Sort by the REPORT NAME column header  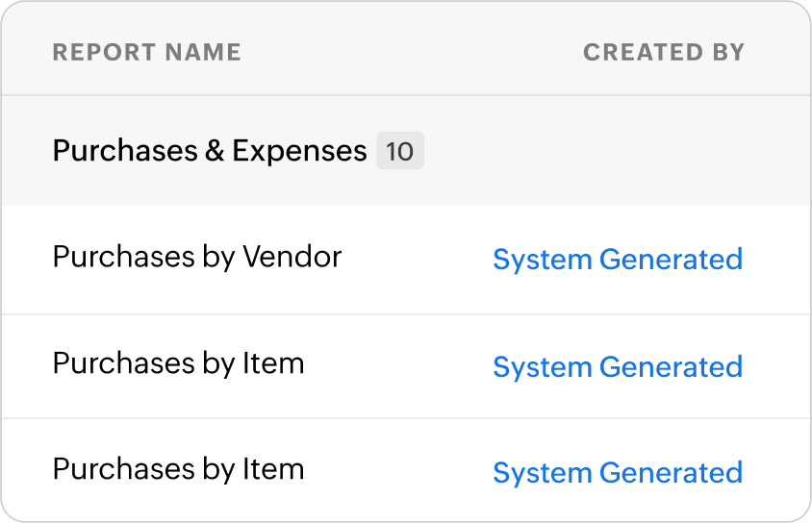146,52
